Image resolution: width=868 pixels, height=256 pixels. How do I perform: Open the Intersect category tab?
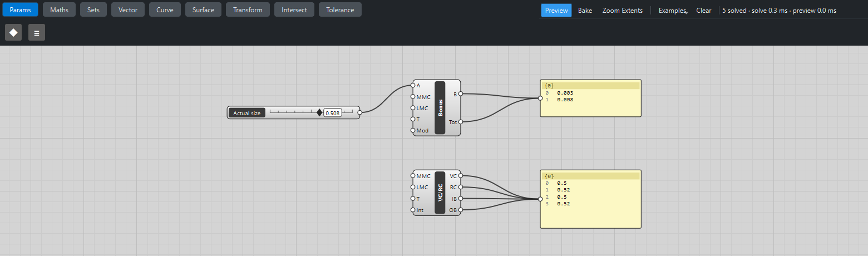pyautogui.click(x=294, y=9)
